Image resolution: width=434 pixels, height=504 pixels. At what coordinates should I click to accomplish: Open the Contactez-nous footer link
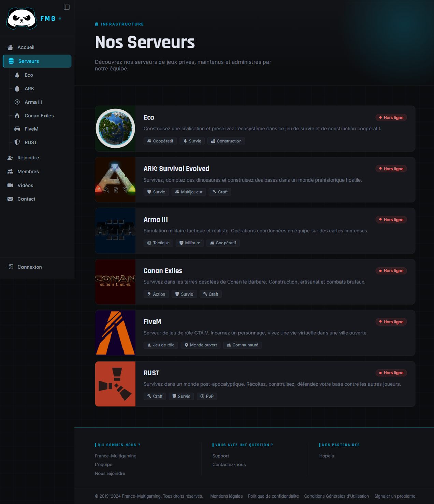[x=229, y=465]
